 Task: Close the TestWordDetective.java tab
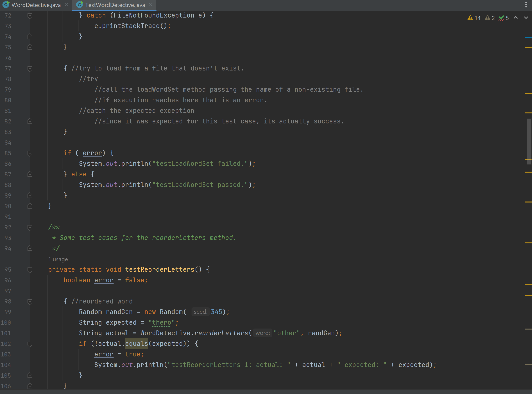(151, 5)
